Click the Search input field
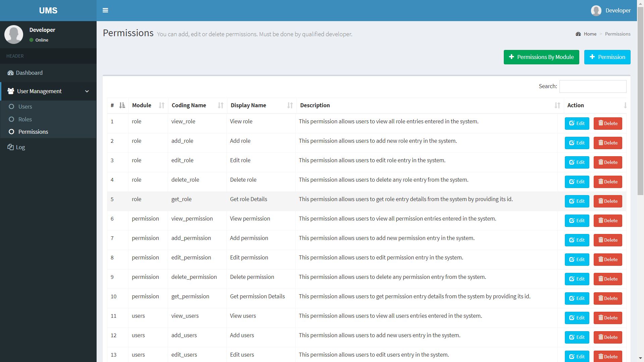This screenshot has height=362, width=644. pos(593,86)
